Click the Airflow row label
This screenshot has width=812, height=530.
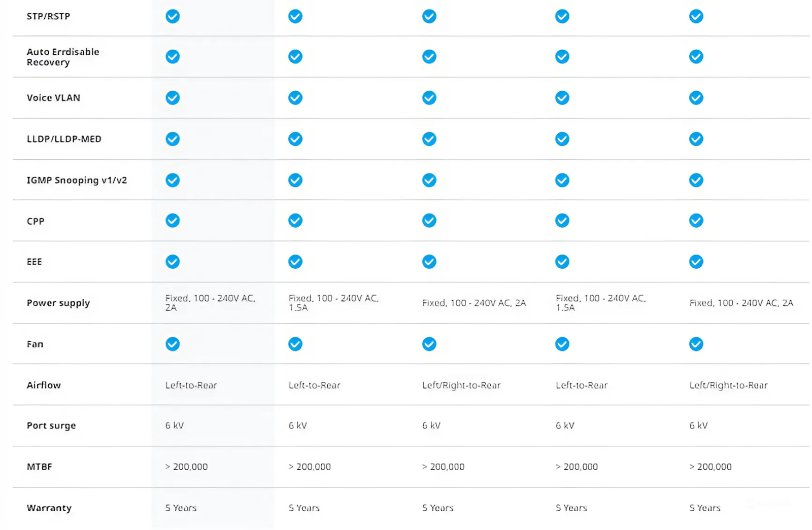pos(44,385)
